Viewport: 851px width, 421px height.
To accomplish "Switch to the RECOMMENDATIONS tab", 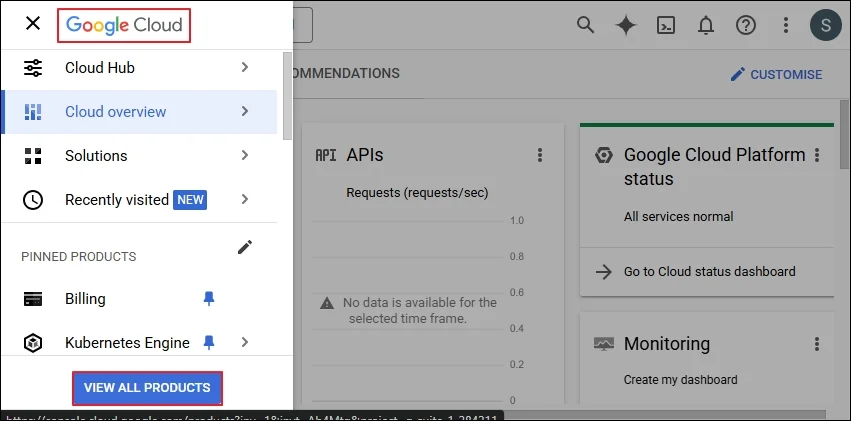I will pyautogui.click(x=346, y=73).
